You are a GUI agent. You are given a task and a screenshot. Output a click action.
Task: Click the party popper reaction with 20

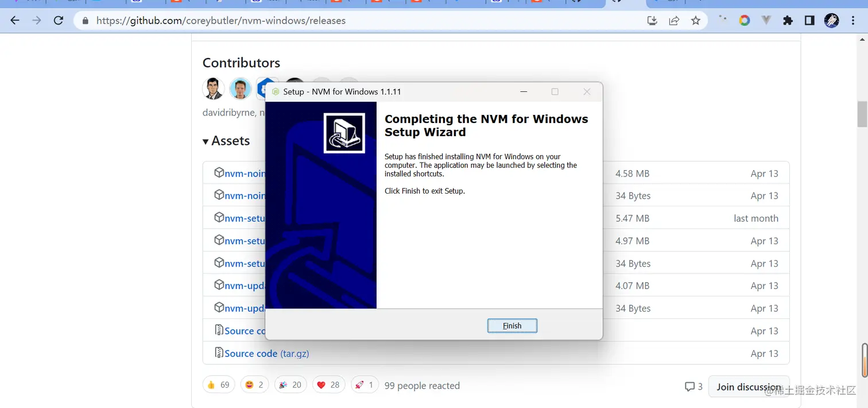[290, 385]
